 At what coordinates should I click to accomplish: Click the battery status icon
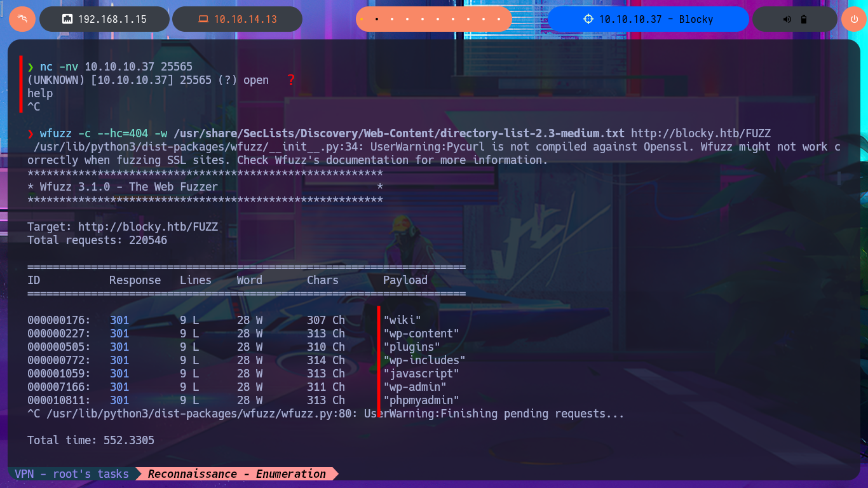point(804,19)
